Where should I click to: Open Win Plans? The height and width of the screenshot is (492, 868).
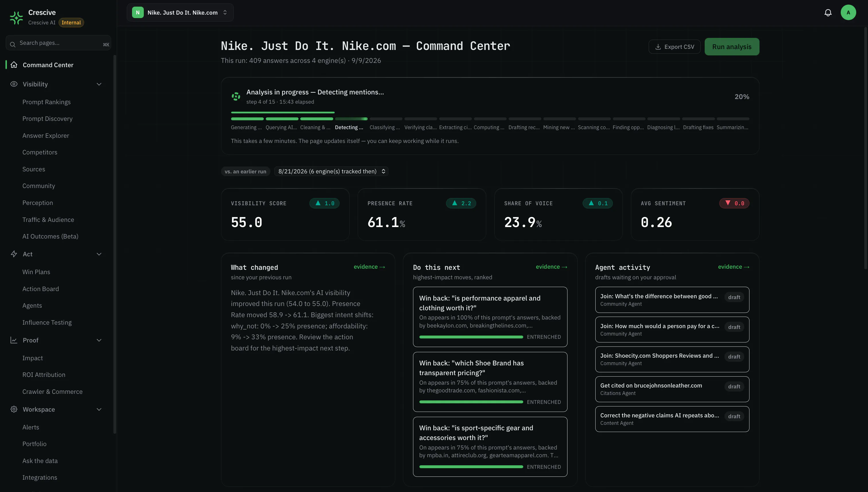36,272
